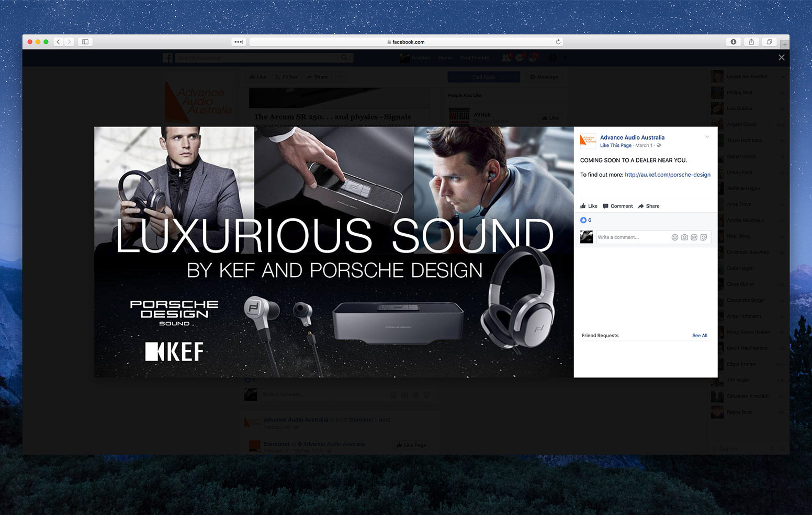Click the search magnifier in the Facebook header
Screen dimensions: 812x515
344,58
